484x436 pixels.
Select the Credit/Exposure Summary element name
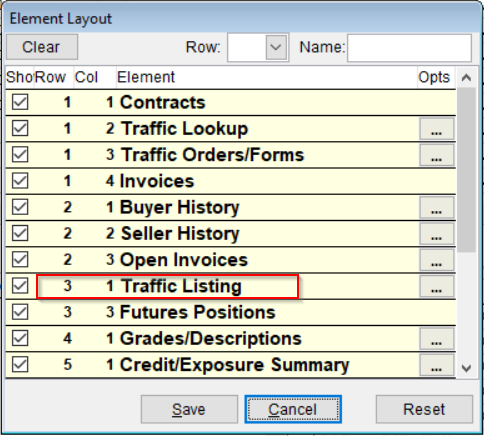(x=235, y=365)
